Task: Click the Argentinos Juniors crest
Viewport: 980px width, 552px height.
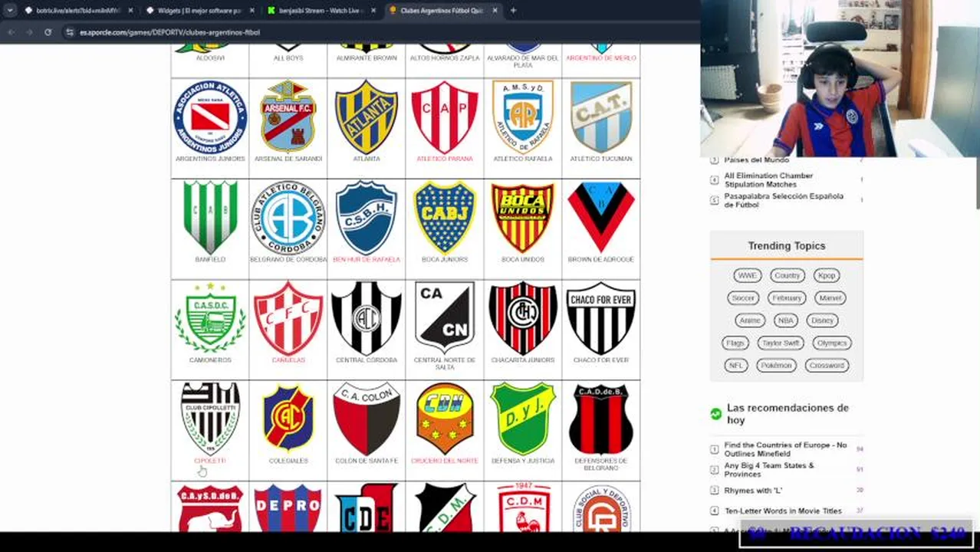Action: coord(210,117)
